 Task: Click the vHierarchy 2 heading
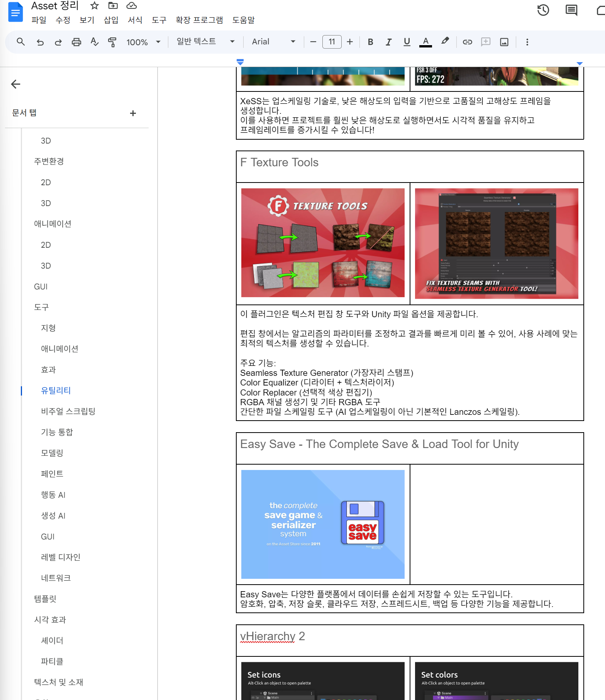pos(273,636)
